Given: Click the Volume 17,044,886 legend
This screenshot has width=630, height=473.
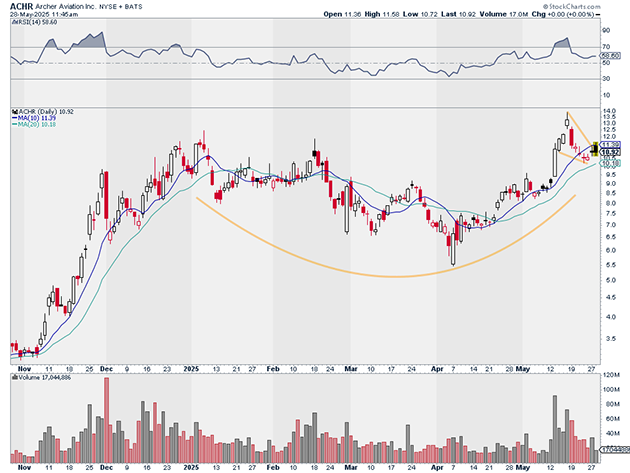Looking at the screenshot, I should pos(45,378).
